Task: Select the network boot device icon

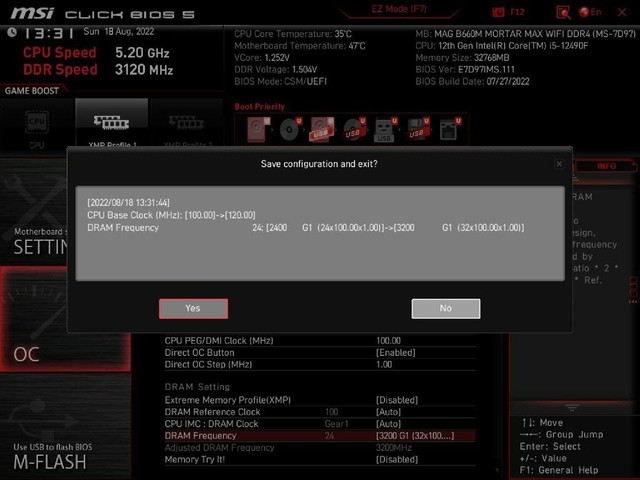Action: [x=450, y=129]
